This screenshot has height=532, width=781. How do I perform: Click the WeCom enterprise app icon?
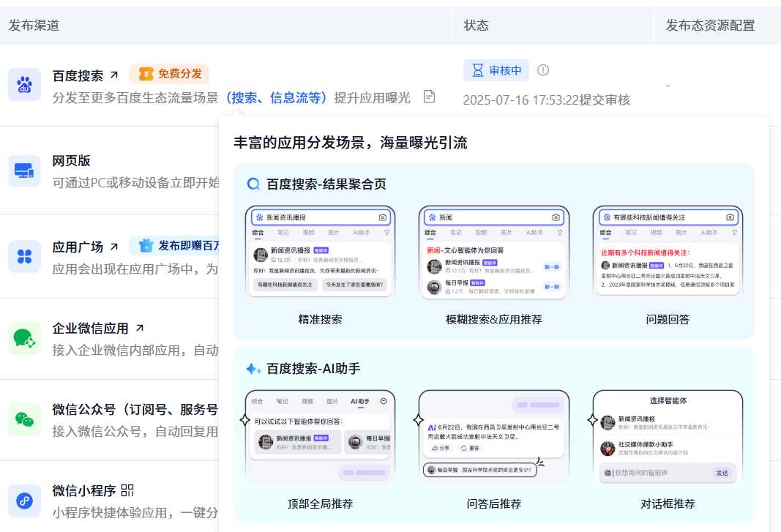24,338
